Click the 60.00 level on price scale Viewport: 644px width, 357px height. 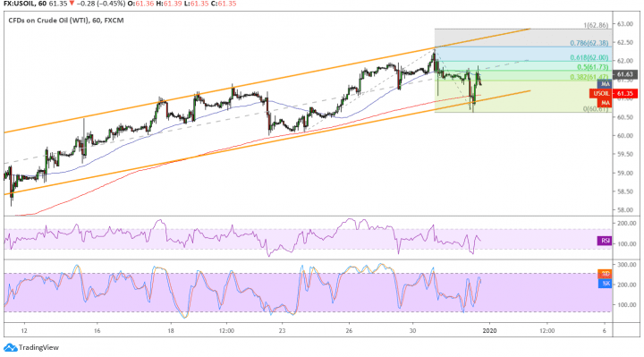coord(624,136)
